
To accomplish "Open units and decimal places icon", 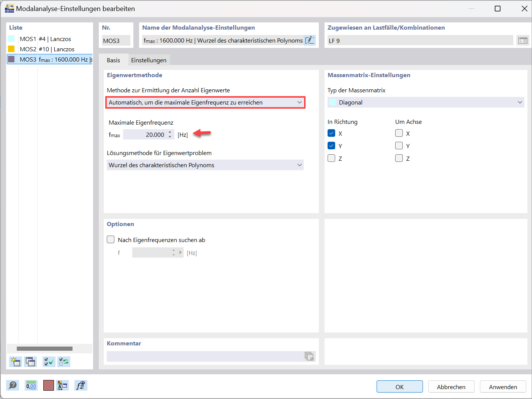I will point(31,386).
